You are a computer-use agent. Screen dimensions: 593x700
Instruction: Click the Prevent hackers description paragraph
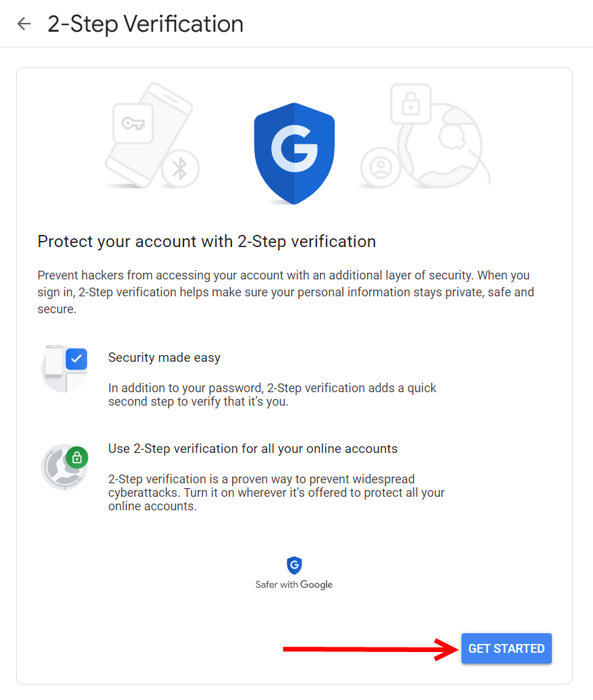(285, 292)
